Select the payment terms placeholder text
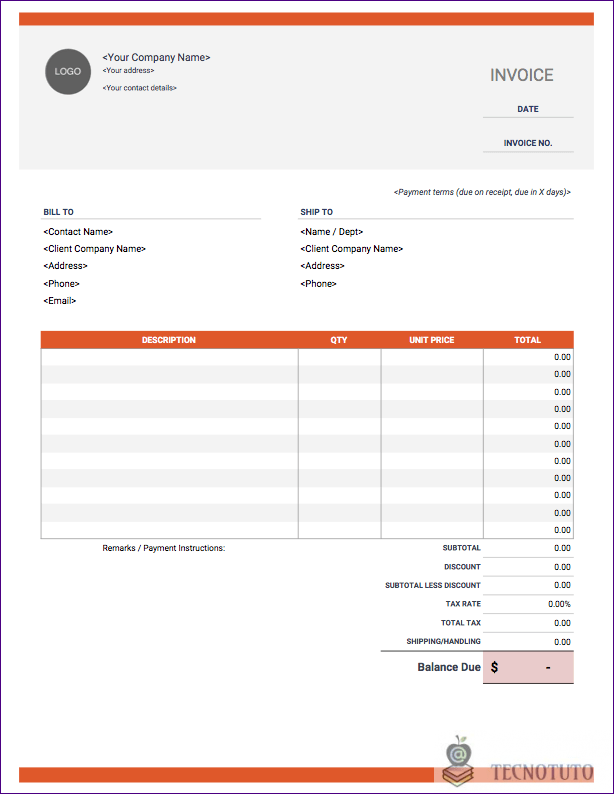The width and height of the screenshot is (614, 794). click(x=482, y=192)
